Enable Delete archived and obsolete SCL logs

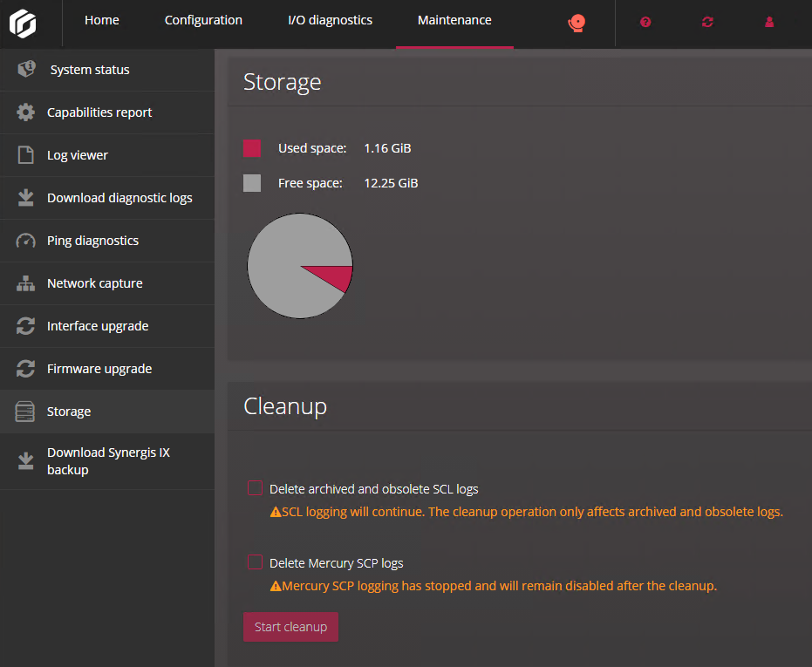(255, 488)
